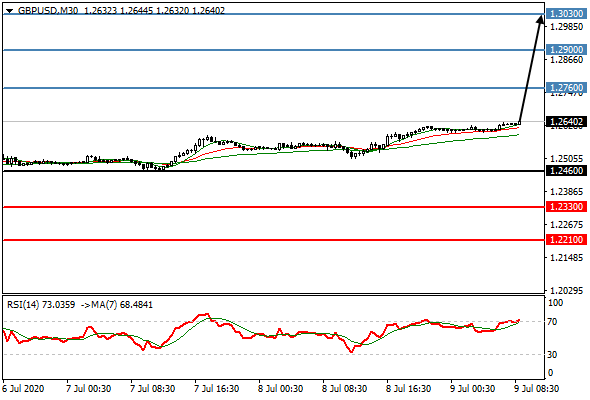Click the red 1.23300 level label

point(566,207)
